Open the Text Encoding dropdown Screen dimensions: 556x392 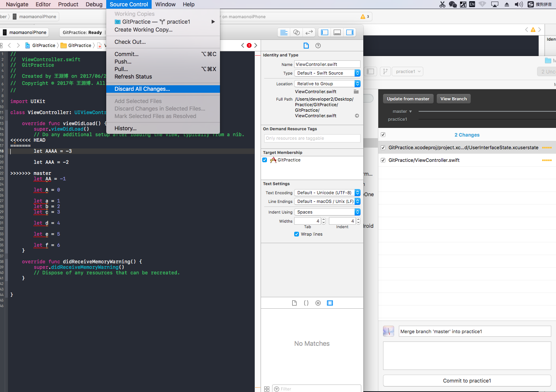click(327, 193)
